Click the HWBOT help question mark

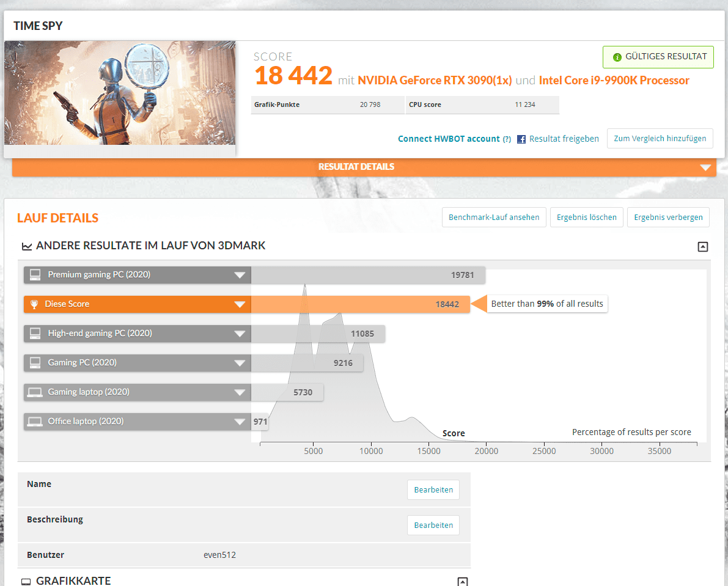coord(507,139)
